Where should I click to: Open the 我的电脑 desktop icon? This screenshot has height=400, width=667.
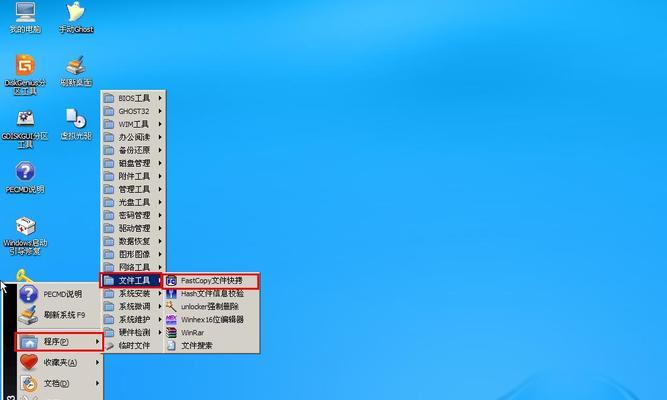coord(25,17)
